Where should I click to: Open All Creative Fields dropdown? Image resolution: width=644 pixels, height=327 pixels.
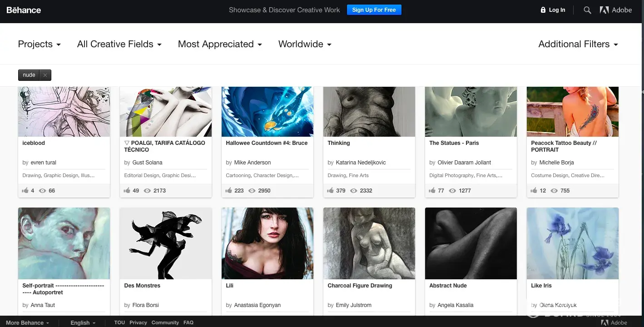coord(119,44)
